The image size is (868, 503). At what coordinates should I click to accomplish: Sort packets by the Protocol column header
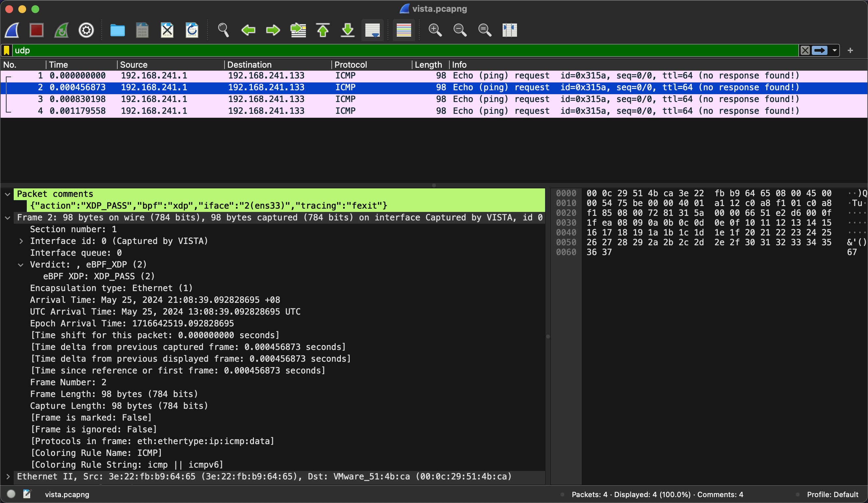tap(350, 65)
